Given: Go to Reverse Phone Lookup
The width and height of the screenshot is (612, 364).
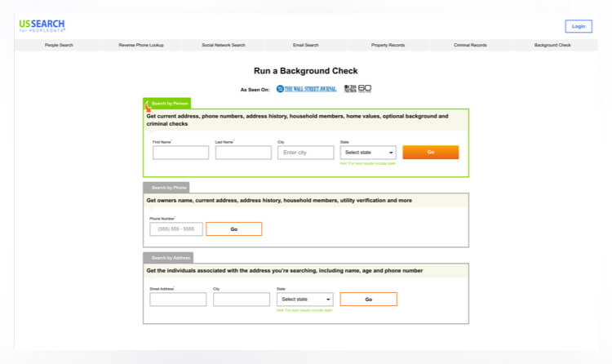Looking at the screenshot, I should tap(141, 45).
